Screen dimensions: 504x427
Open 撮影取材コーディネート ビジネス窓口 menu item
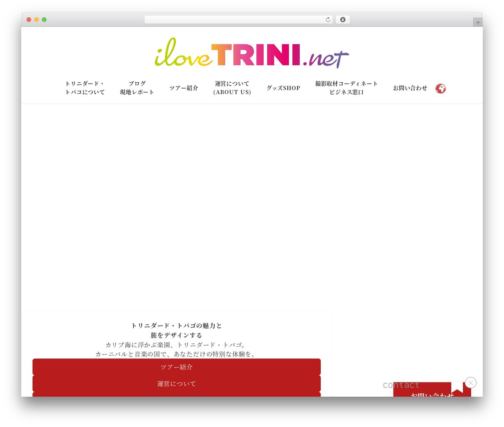pyautogui.click(x=346, y=88)
